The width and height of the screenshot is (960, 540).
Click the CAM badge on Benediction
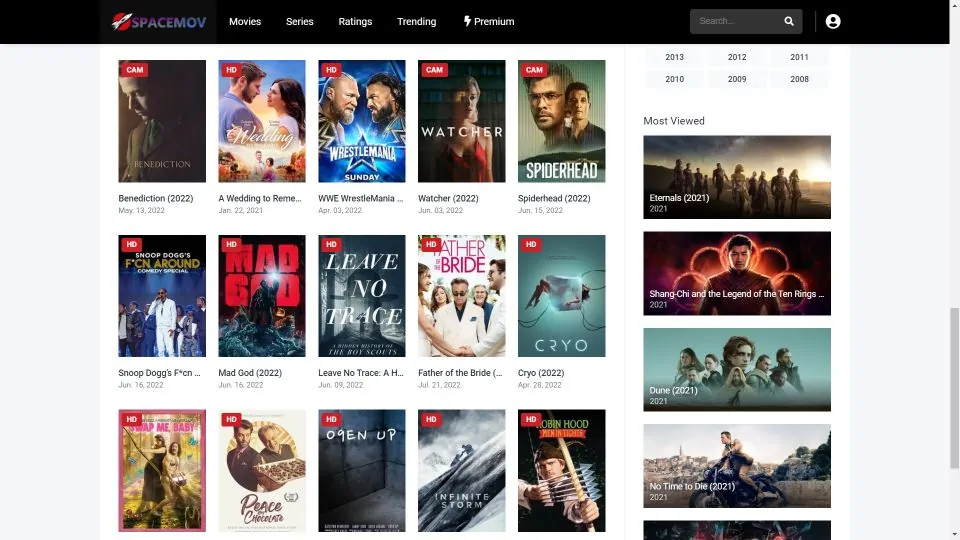(x=135, y=70)
